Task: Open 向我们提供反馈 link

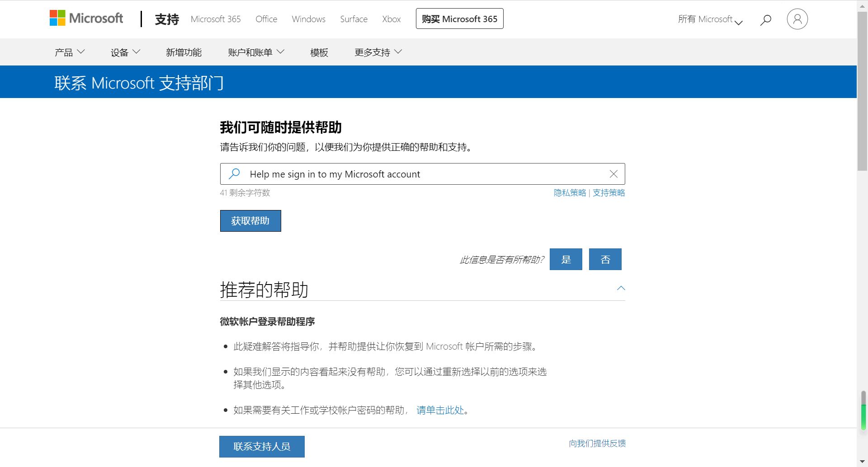Action: [597, 444]
